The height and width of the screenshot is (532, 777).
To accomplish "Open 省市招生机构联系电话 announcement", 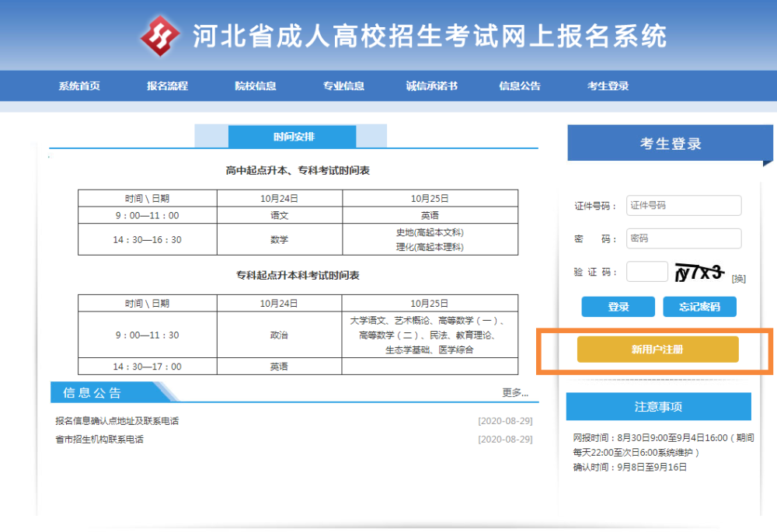I will click(x=99, y=440).
